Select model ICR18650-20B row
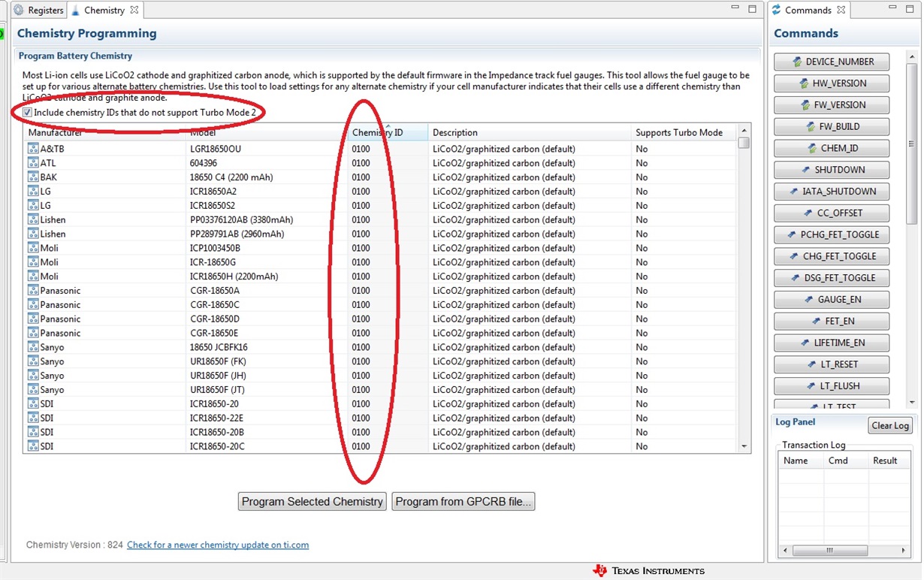Viewport: 924px width, 580px height. (x=217, y=432)
